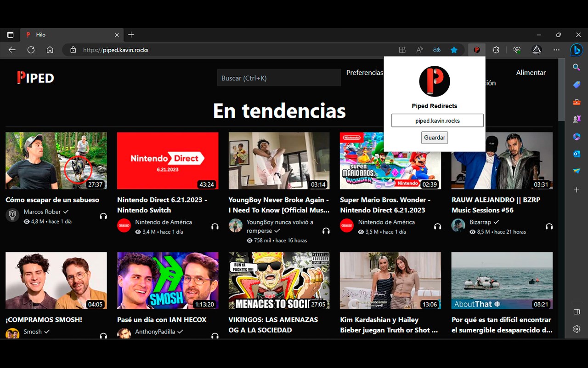Open the sidebar tools briefcase icon
Screen dimensions: 588x368
click(x=577, y=102)
